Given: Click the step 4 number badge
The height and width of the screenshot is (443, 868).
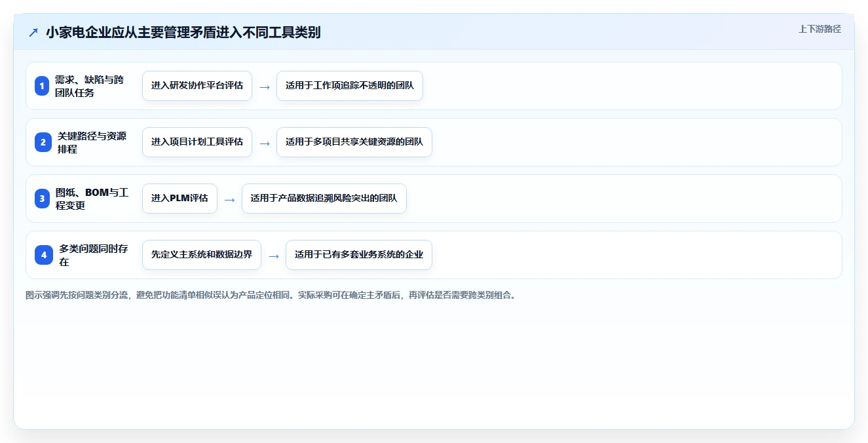Looking at the screenshot, I should point(44,255).
